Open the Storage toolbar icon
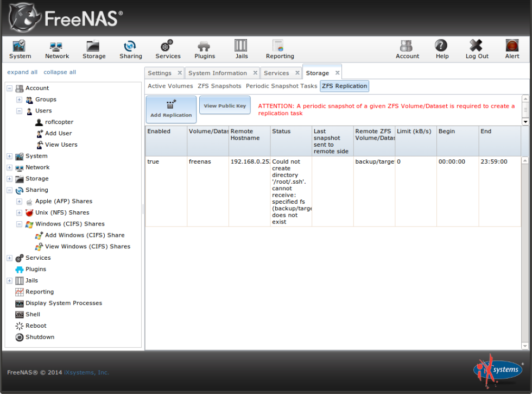 coord(93,49)
